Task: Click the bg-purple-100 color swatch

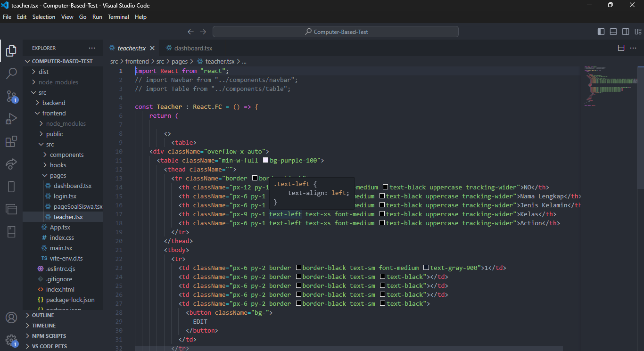Action: 265,160
